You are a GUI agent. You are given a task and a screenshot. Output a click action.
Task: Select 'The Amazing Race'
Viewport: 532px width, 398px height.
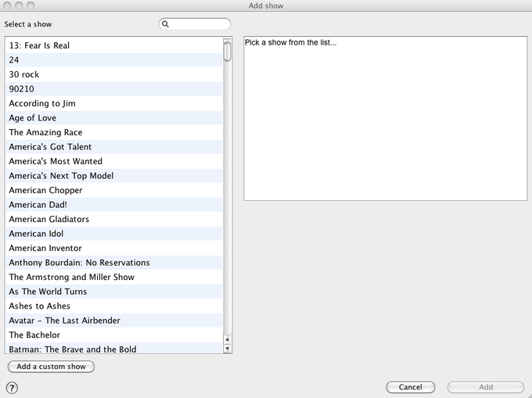pos(114,132)
